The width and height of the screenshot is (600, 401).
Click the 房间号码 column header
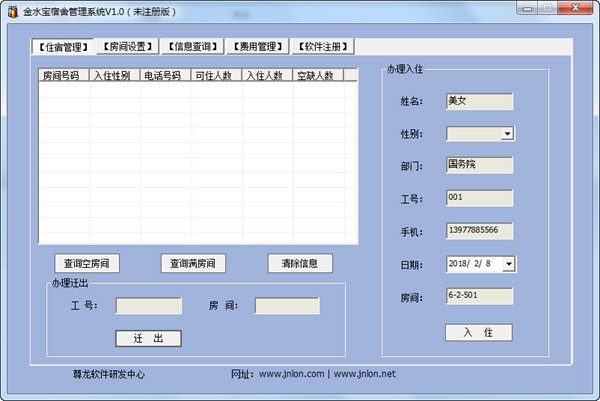(x=64, y=75)
